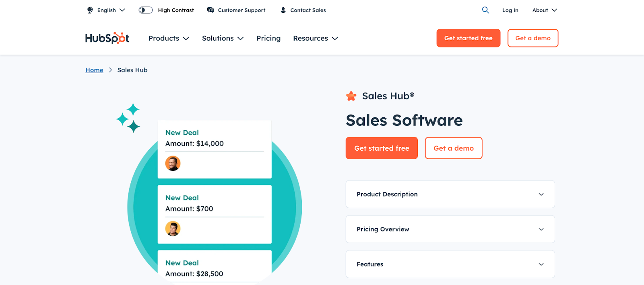Click the orange Sales Hub star icon

tap(351, 96)
